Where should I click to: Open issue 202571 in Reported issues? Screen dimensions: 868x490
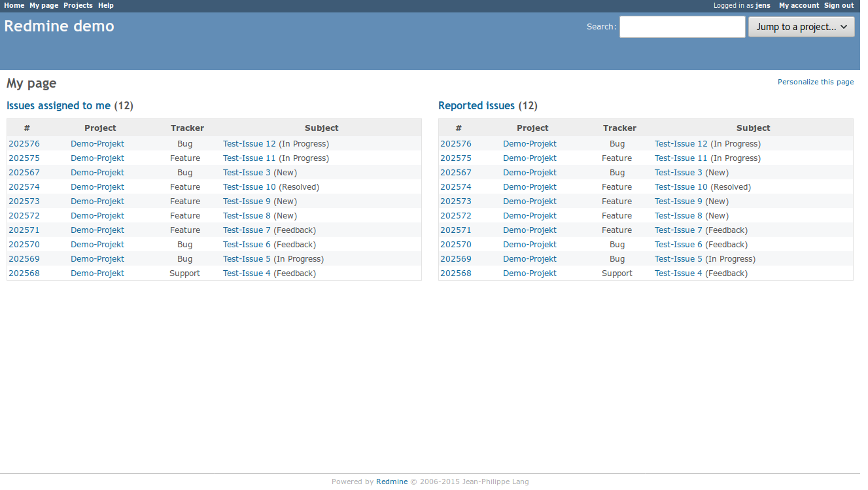(x=456, y=230)
